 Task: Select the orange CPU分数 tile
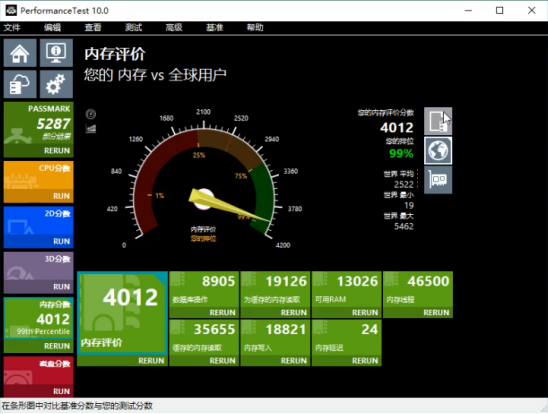pyautogui.click(x=38, y=175)
